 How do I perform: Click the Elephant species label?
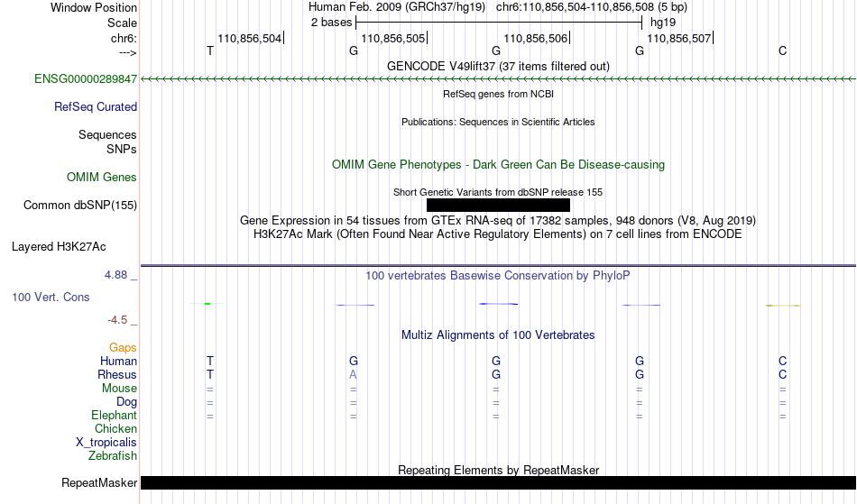coord(114,416)
